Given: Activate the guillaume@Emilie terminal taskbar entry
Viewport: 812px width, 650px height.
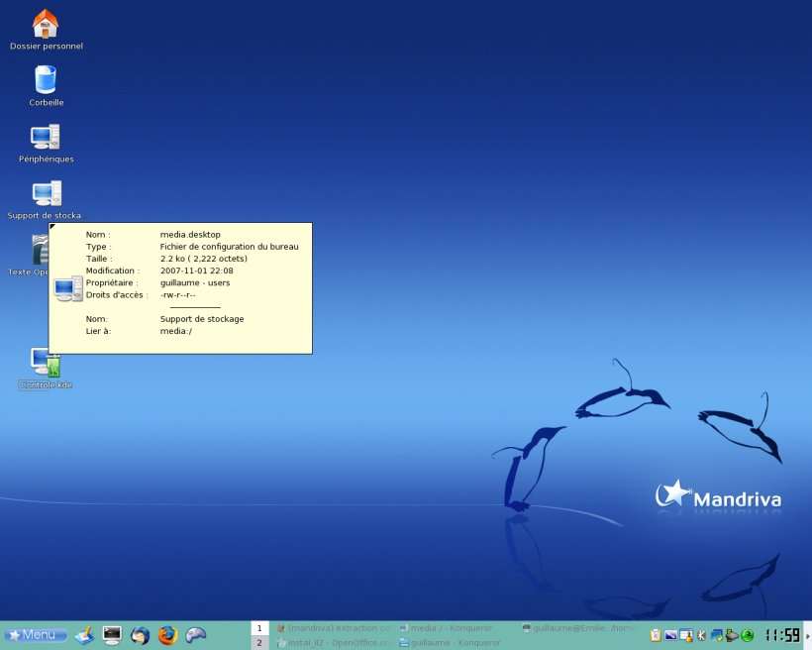Looking at the screenshot, I should click(x=579, y=628).
